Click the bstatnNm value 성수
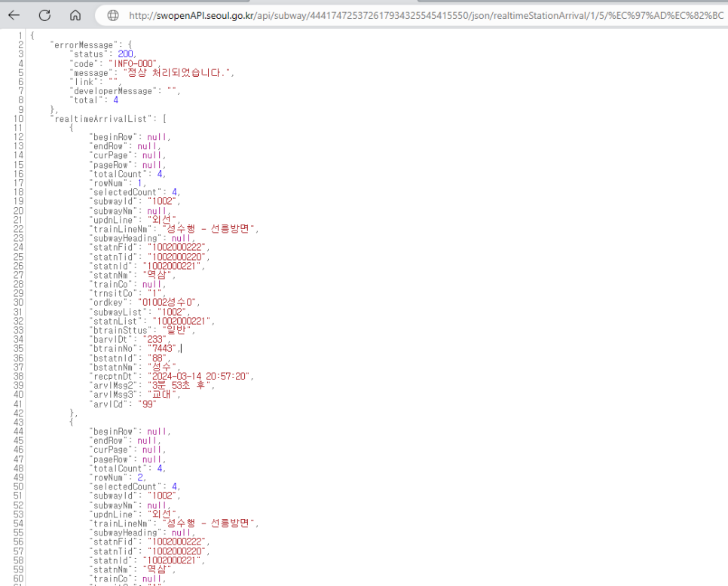 pos(162,367)
